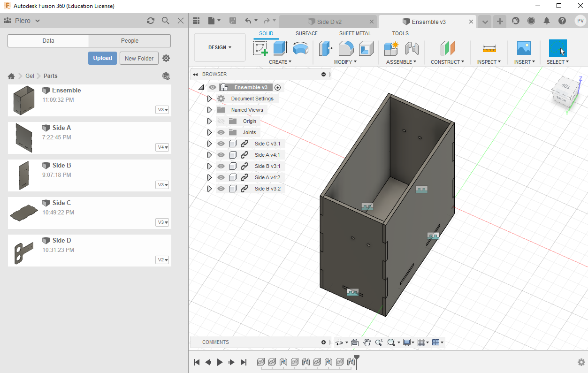The width and height of the screenshot is (588, 373).
Task: Toggle Ensemble v3 activate radio button
Action: (x=278, y=87)
